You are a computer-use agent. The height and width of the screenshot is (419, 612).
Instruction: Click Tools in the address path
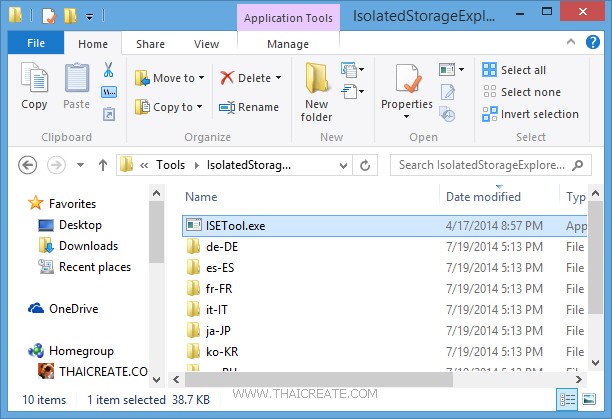click(171, 165)
